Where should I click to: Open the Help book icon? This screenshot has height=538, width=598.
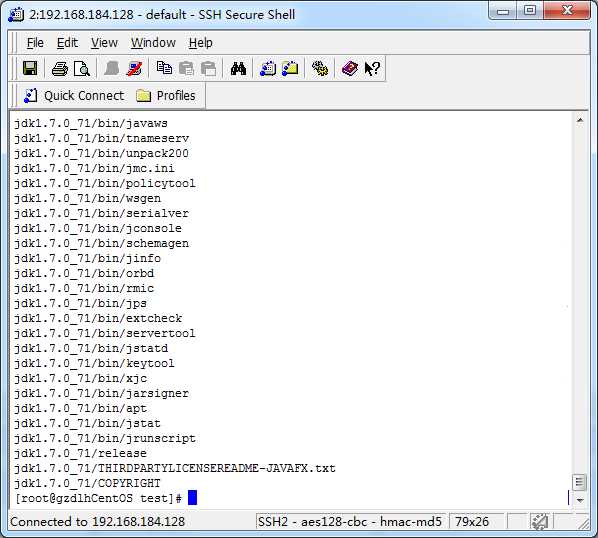pos(350,69)
